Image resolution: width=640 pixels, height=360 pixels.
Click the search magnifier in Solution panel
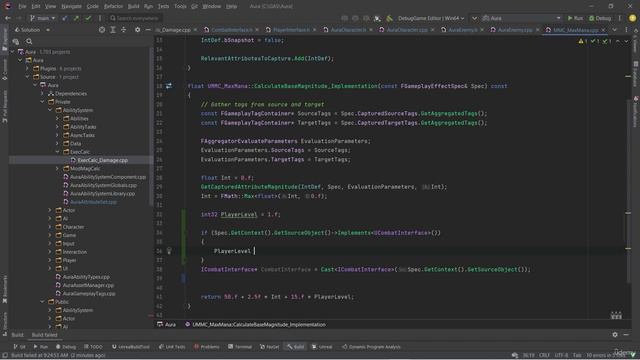click(x=29, y=41)
